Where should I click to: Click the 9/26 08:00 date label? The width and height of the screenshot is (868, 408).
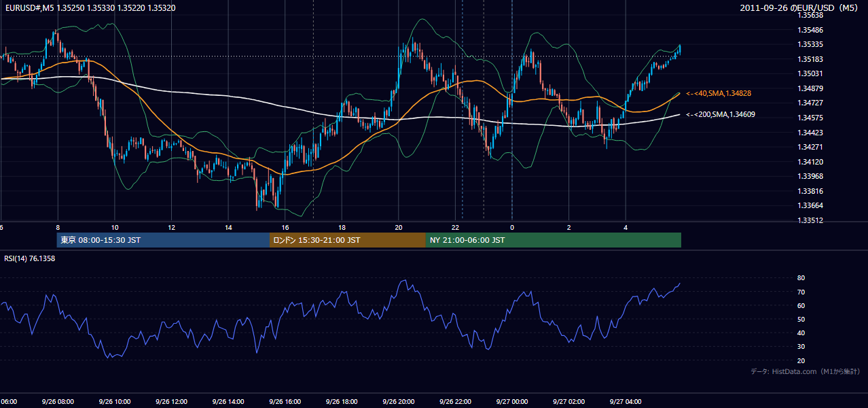coord(57,402)
